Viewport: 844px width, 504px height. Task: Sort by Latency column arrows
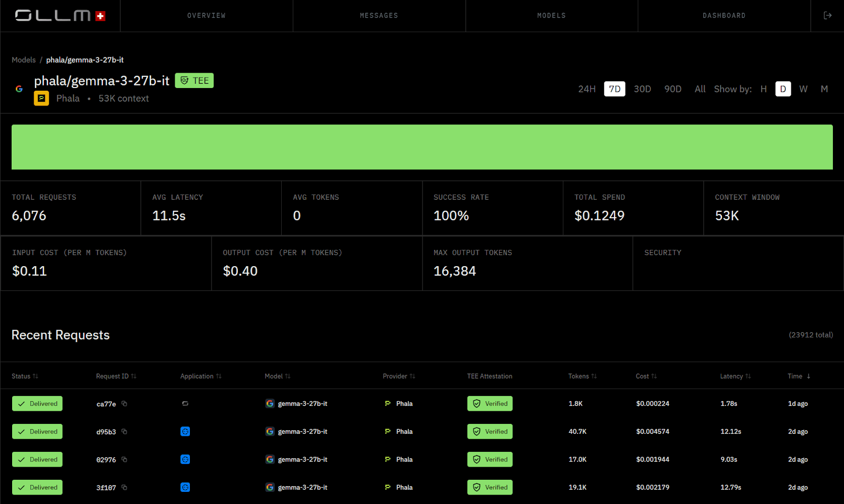coord(747,376)
